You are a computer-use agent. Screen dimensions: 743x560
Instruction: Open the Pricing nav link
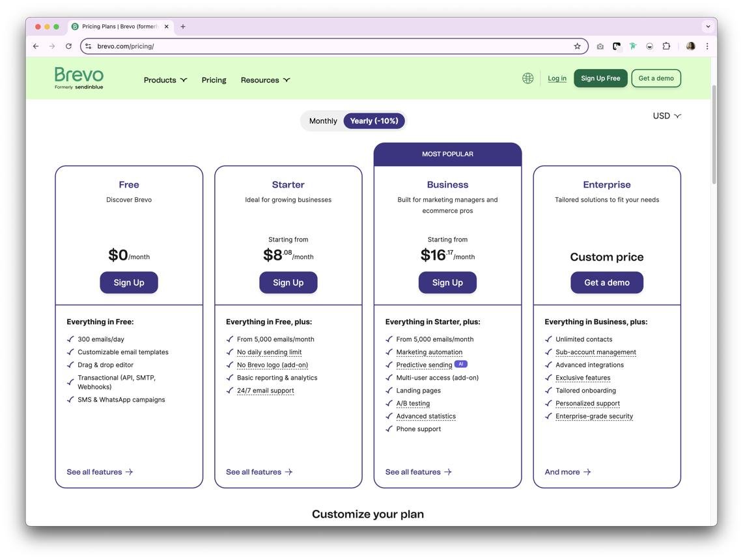coord(214,80)
